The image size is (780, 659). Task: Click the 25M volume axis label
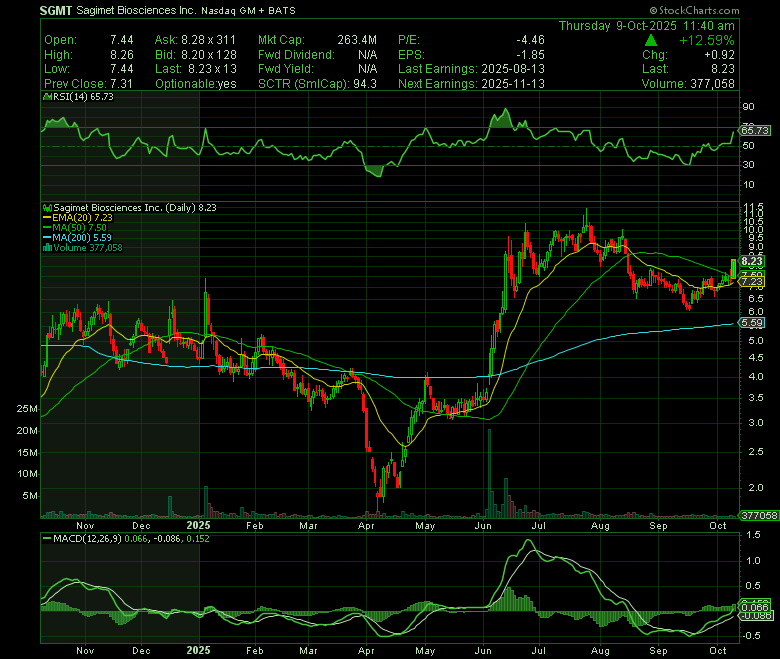pyautogui.click(x=27, y=409)
